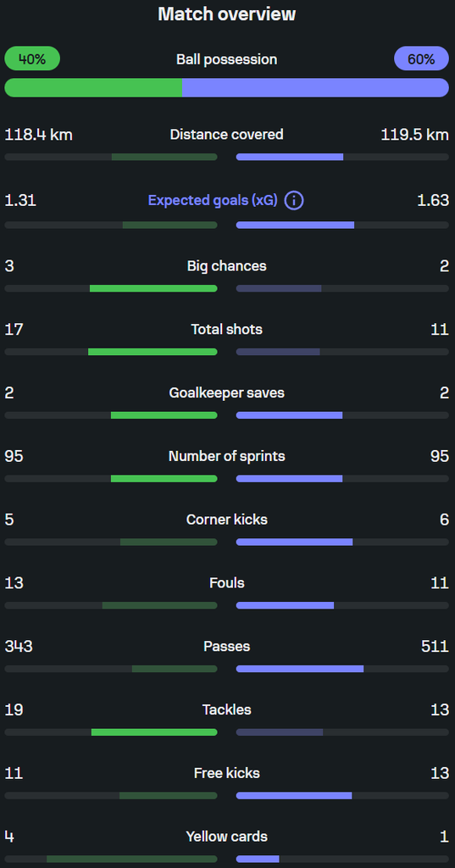This screenshot has height=868, width=455.
Task: Click the Distance covered label
Action: (x=227, y=135)
